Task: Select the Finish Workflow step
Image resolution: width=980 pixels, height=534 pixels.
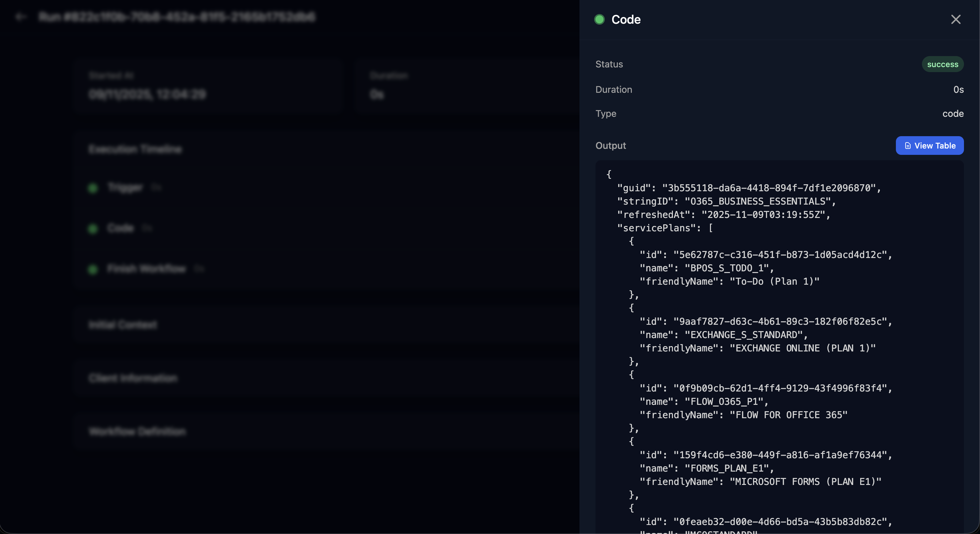Action: 147,269
